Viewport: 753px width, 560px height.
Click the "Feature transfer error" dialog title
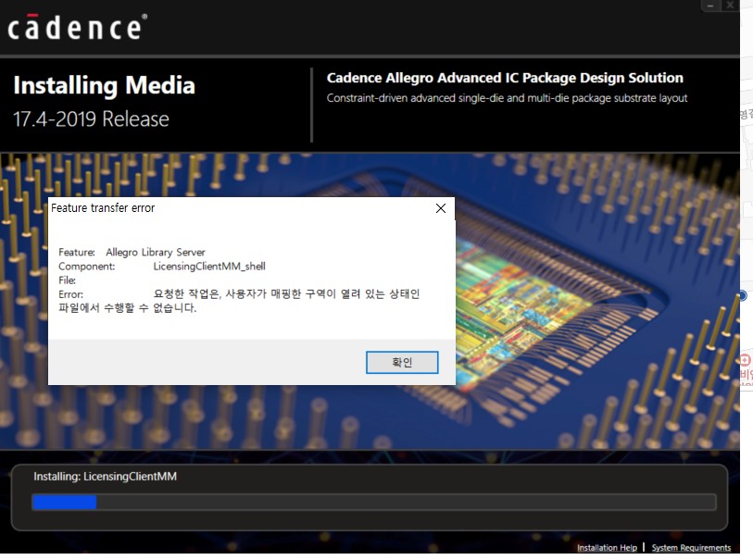(x=103, y=207)
